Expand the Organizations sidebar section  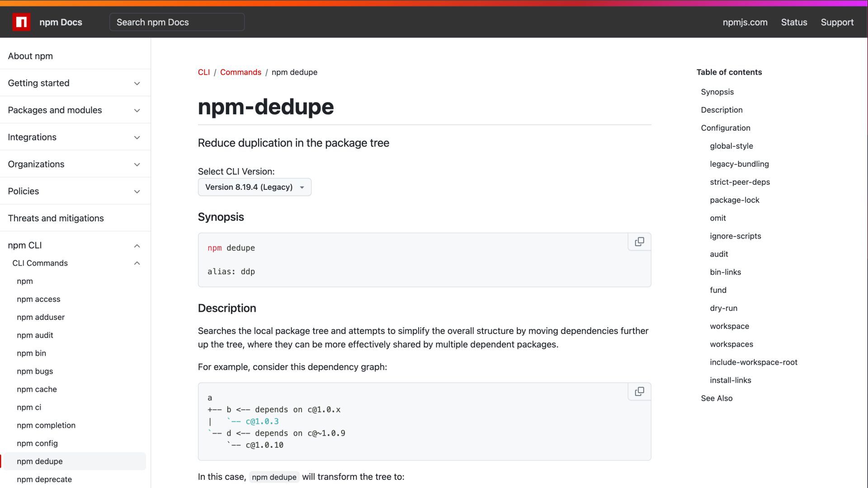click(x=137, y=164)
